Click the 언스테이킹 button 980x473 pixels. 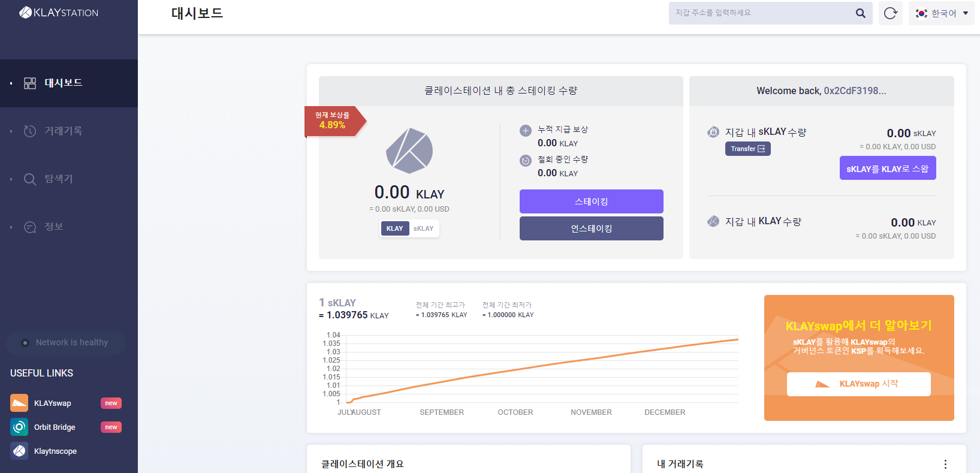click(x=592, y=228)
